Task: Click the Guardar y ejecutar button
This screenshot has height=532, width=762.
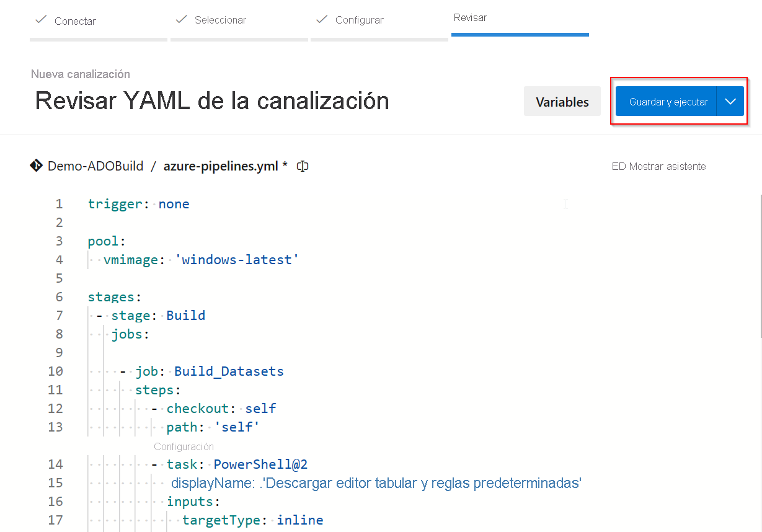Action: coord(668,100)
